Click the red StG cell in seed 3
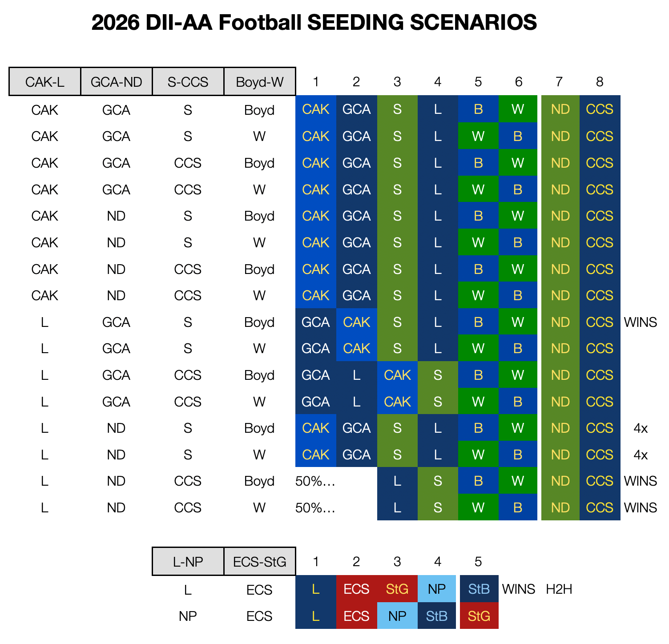 click(397, 589)
